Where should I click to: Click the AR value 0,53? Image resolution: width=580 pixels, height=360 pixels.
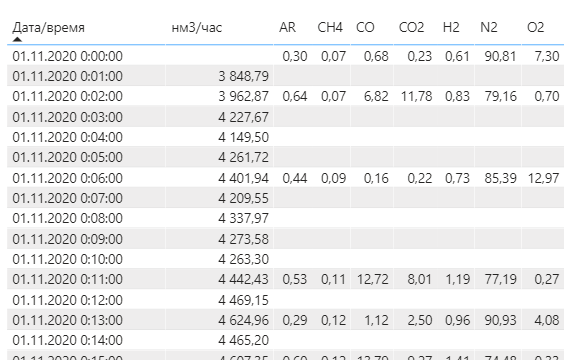pyautogui.click(x=295, y=279)
